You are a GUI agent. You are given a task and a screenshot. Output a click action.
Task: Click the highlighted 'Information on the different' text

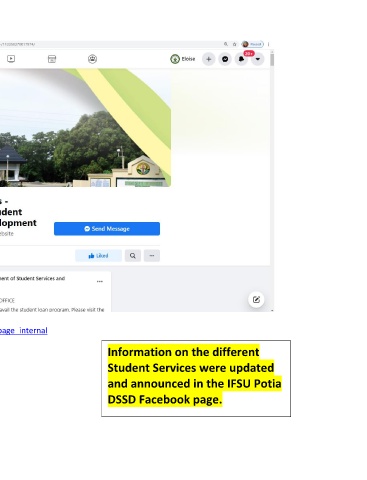pos(183,352)
